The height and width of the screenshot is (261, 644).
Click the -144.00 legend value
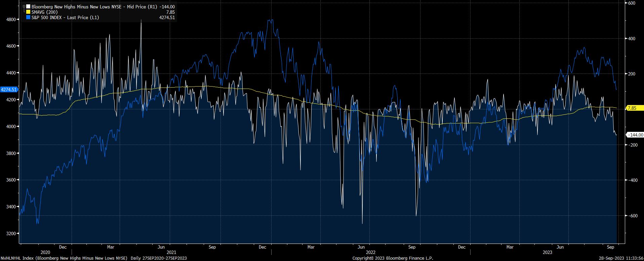point(166,7)
